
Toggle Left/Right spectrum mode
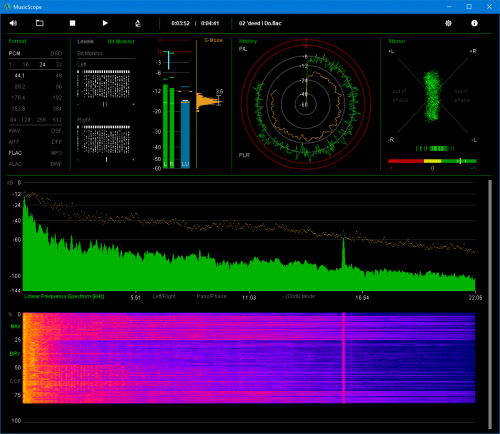[164, 296]
